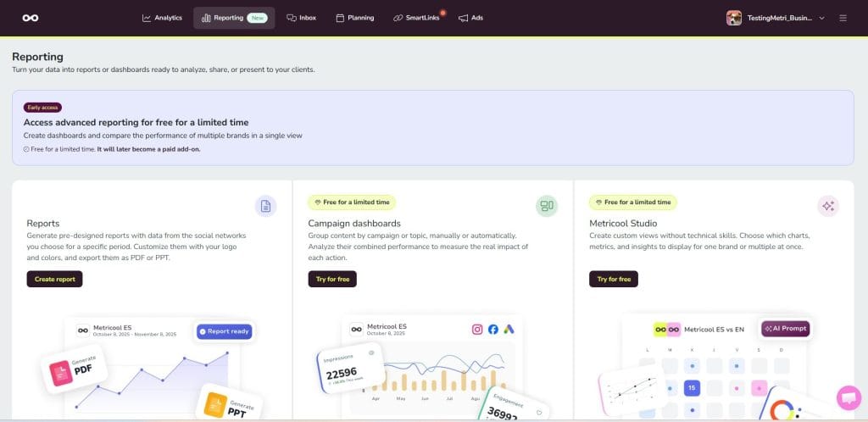The width and height of the screenshot is (868, 422).
Task: Click the line chart card in Studio preview
Action: click(633, 391)
